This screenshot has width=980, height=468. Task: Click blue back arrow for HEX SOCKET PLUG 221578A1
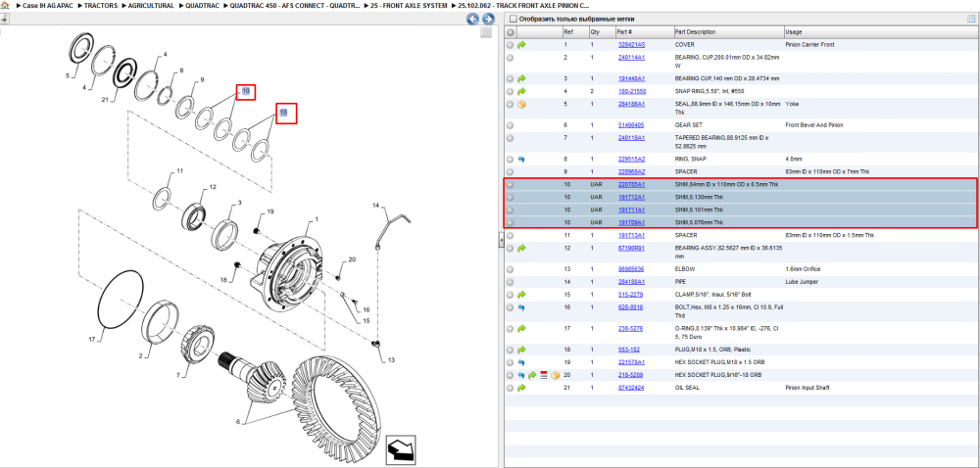click(521, 362)
